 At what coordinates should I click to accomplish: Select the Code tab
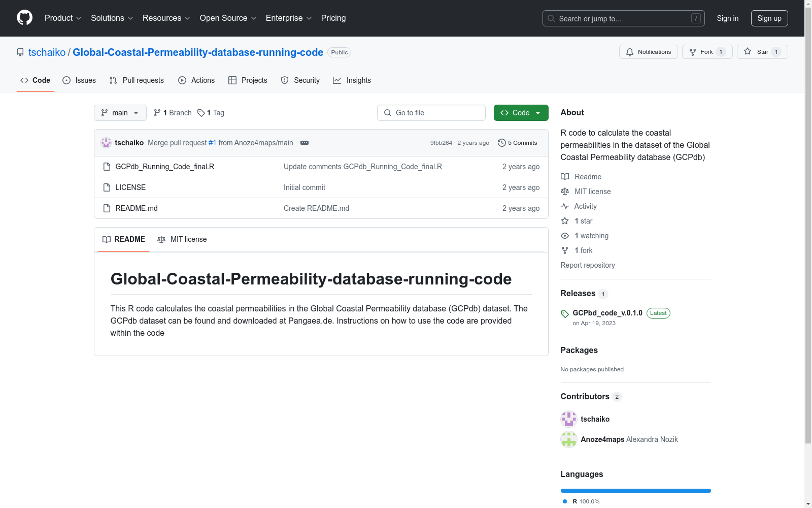coord(36,80)
